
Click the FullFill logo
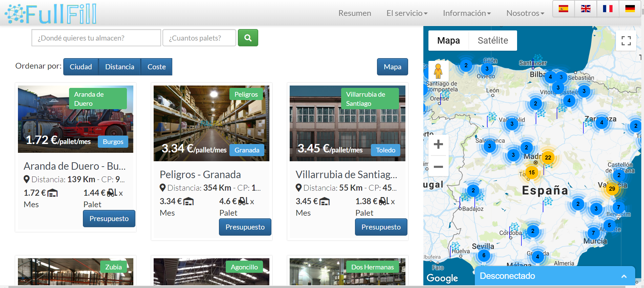(51, 14)
